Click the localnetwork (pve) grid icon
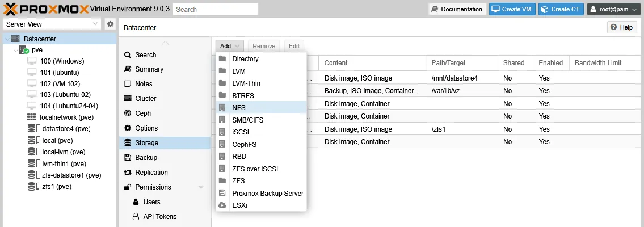The image size is (644, 227). pos(32,117)
